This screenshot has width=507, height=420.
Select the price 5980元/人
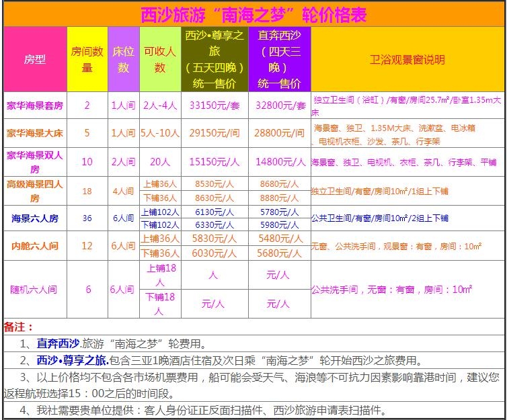point(279,224)
